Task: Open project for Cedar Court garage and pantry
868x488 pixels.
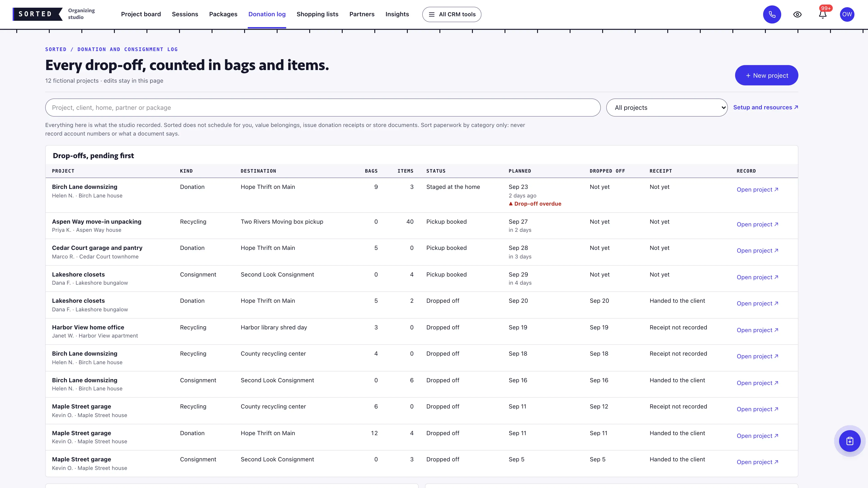Action: pyautogui.click(x=757, y=251)
